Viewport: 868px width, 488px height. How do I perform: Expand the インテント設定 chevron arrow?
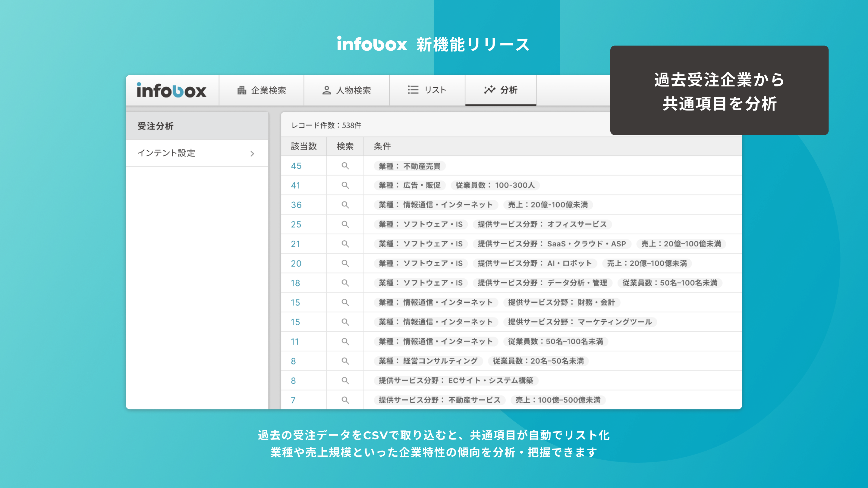252,154
